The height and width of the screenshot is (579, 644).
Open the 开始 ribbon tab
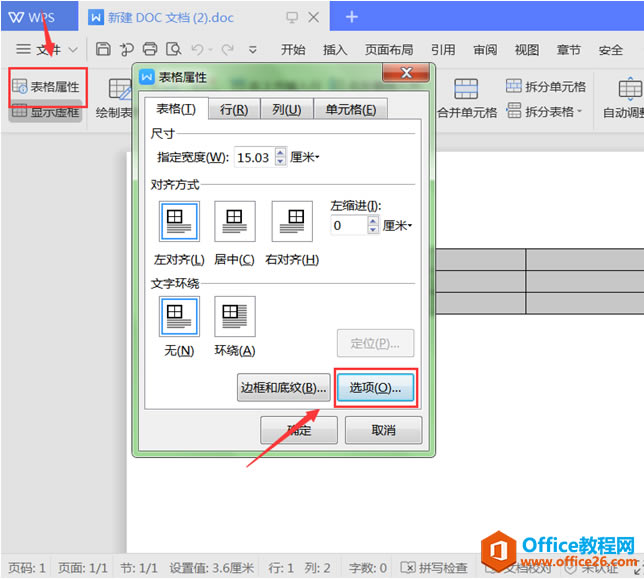coord(293,50)
